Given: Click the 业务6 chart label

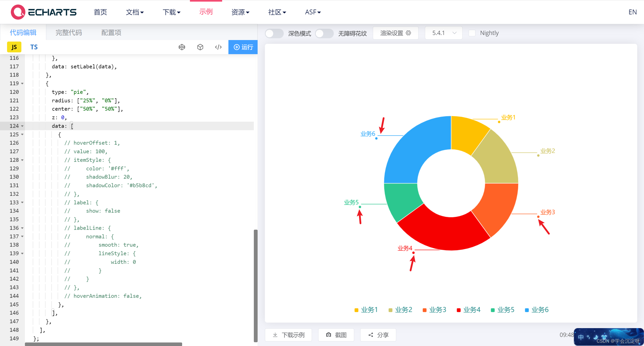Looking at the screenshot, I should (x=368, y=134).
